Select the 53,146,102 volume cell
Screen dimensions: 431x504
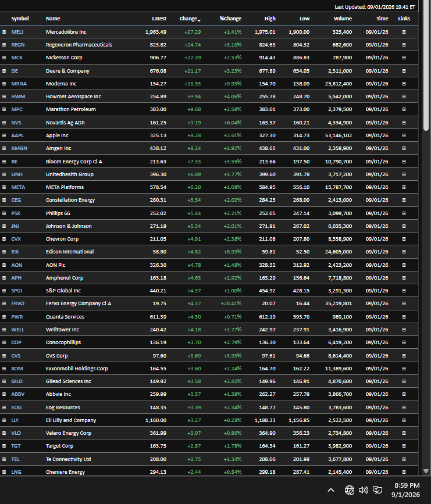[339, 135]
